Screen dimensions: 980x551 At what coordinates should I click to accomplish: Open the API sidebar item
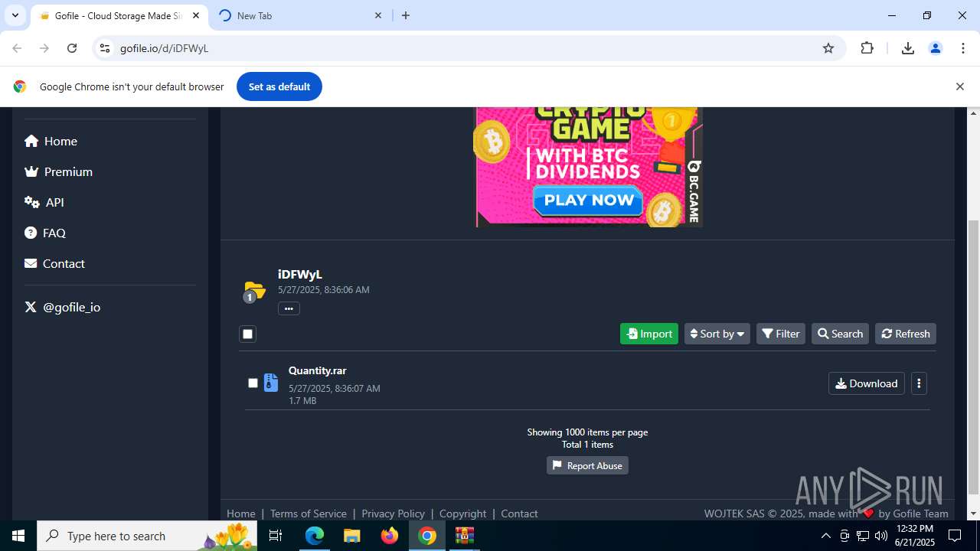[x=44, y=202]
